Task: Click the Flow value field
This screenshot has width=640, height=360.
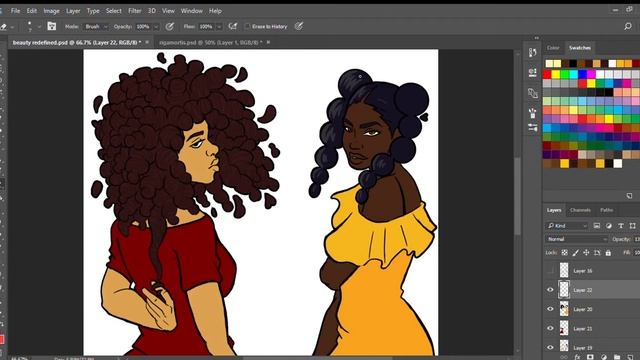Action: (x=206, y=27)
